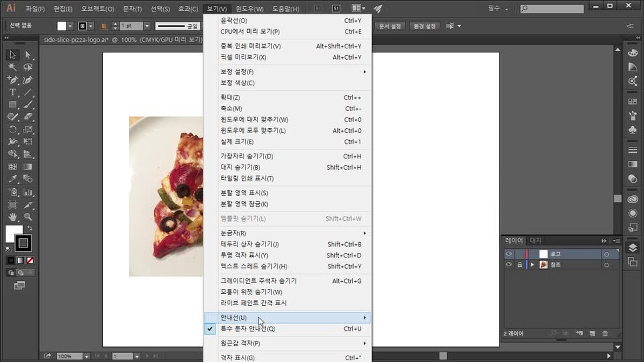The image size is (644, 362).
Task: Select the Magic Wand tool
Action: click(x=12, y=67)
